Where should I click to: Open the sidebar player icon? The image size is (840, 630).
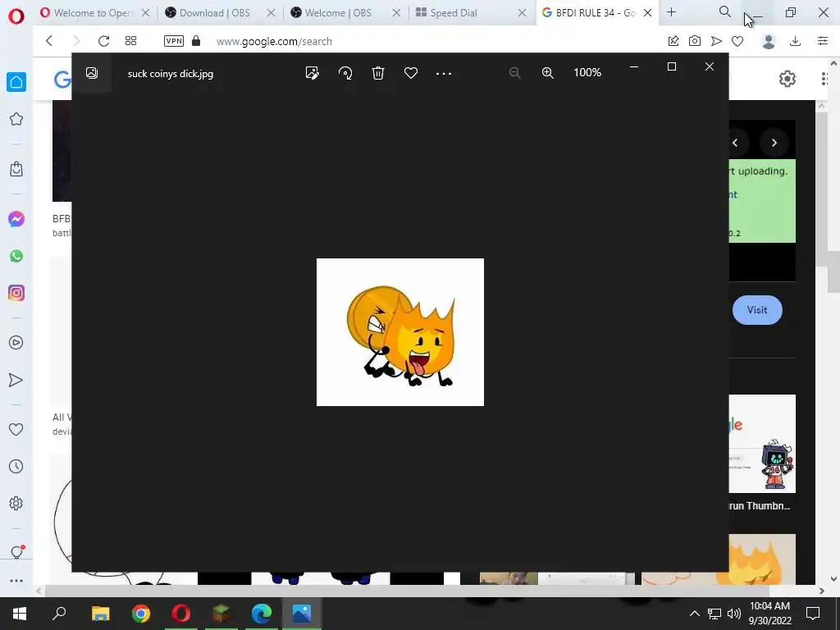pos(16,343)
